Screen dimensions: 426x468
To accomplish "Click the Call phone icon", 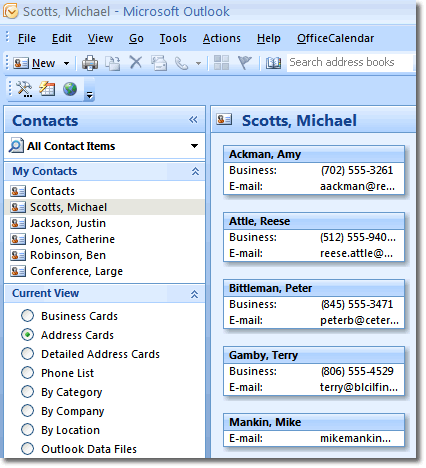I will click(x=182, y=63).
